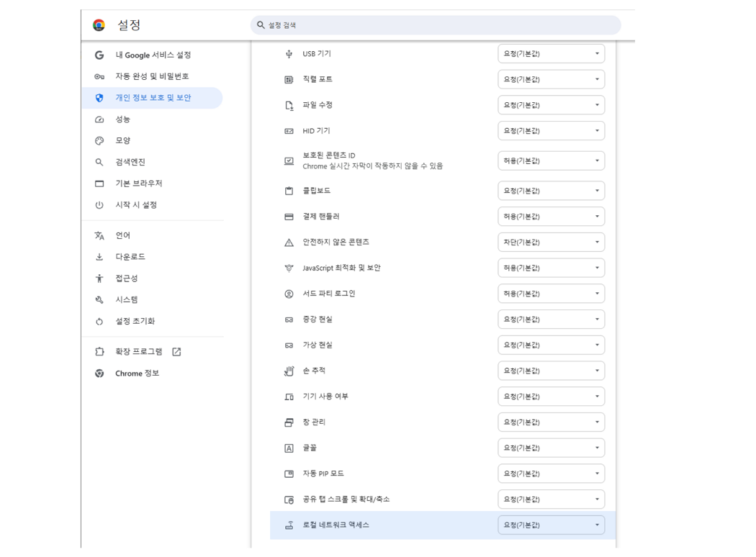Click the 클립보드 clipboard icon
The image size is (756, 557).
pyautogui.click(x=289, y=191)
